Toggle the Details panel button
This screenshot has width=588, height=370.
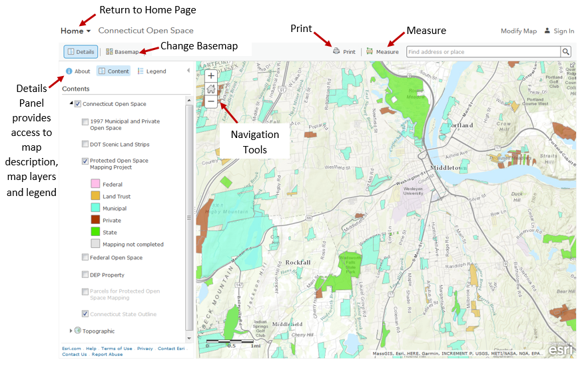81,52
